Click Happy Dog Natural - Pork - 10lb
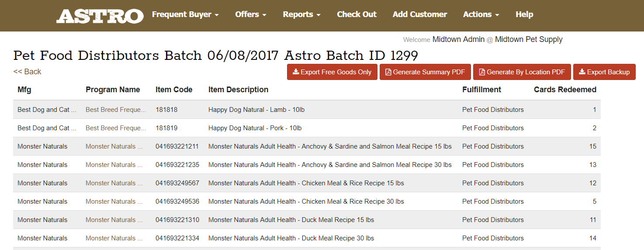The height and width of the screenshot is (250, 644). tap(255, 128)
